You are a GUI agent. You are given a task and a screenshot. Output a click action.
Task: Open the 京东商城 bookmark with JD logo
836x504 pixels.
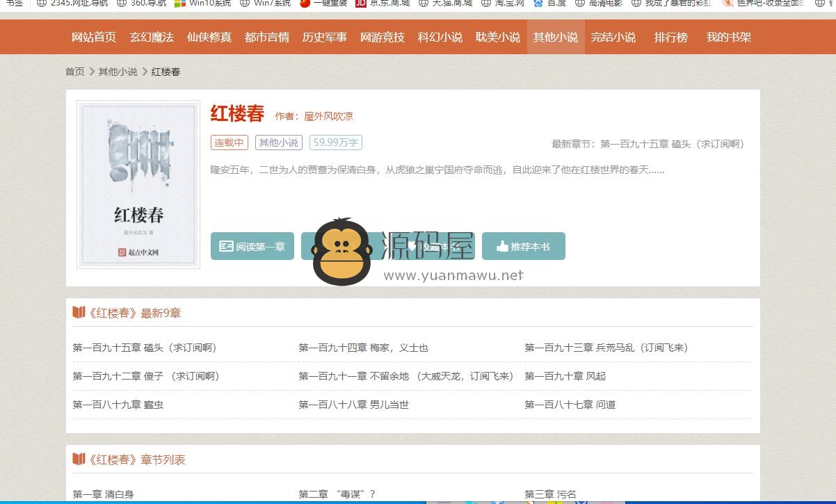tap(383, 3)
